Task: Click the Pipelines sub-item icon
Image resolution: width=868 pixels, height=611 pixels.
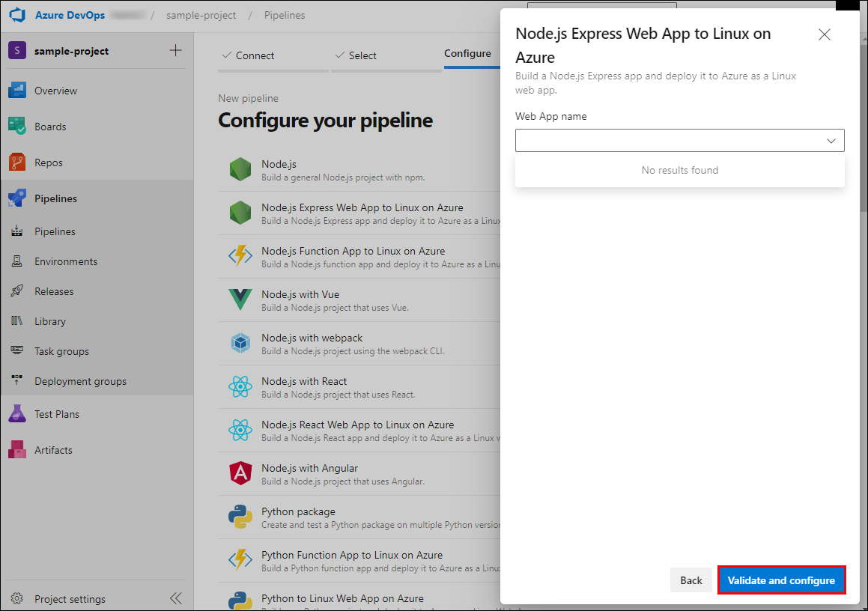Action: (17, 231)
